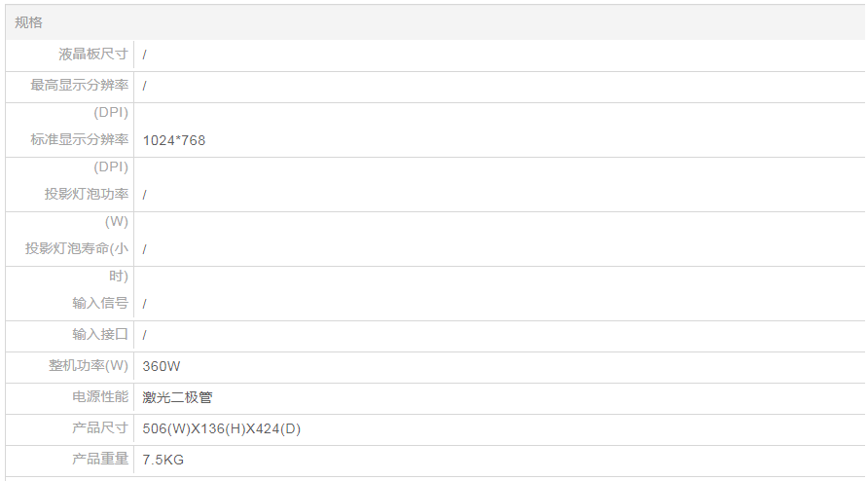Click the 产品重量 row label
Viewport: 868px width, 481px height.
tap(100, 460)
